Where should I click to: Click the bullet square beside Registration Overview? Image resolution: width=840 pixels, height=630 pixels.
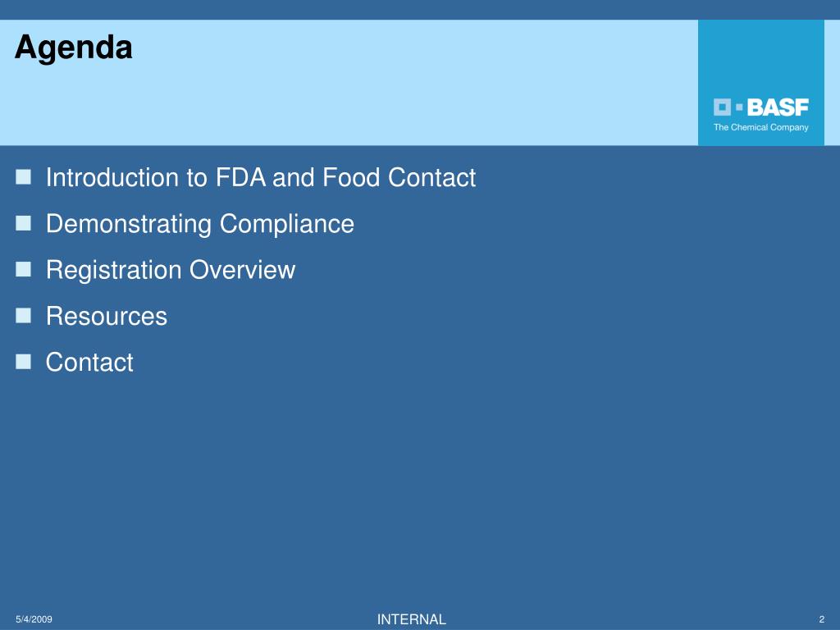[24, 269]
